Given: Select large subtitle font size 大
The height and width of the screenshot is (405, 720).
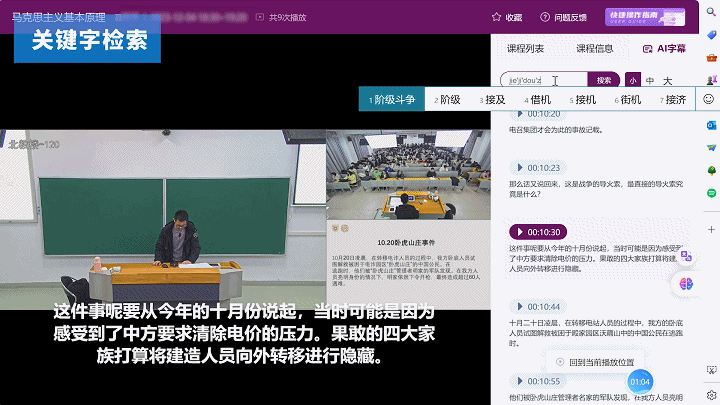Looking at the screenshot, I should [668, 81].
